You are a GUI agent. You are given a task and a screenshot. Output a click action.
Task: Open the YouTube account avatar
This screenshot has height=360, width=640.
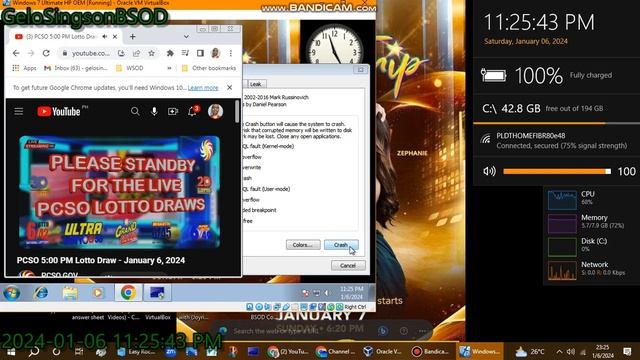coord(216,111)
